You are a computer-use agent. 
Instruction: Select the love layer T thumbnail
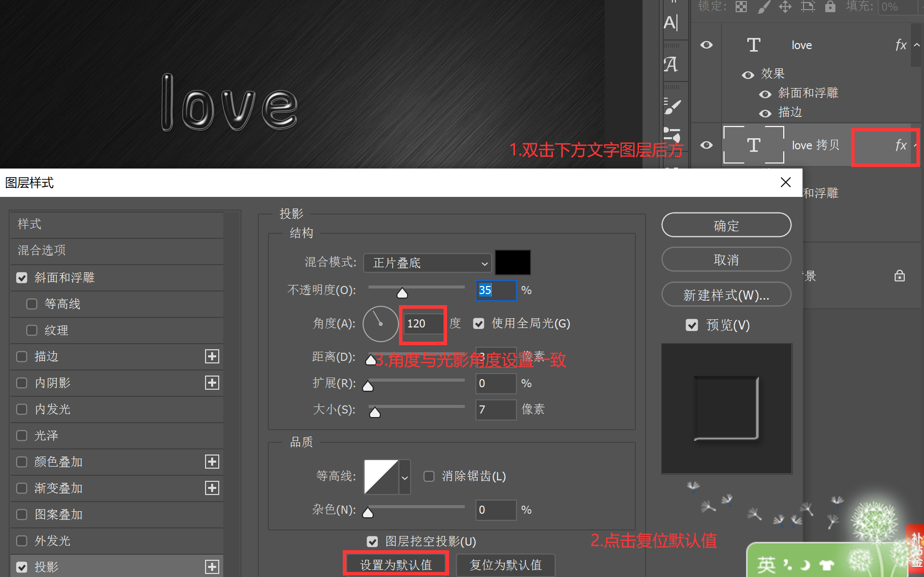pos(754,45)
